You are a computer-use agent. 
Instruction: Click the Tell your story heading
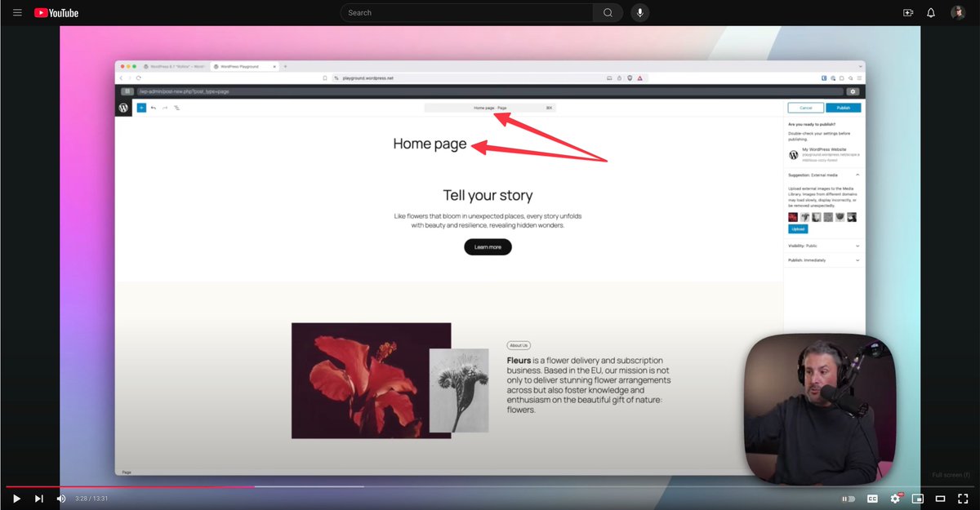pyautogui.click(x=488, y=196)
